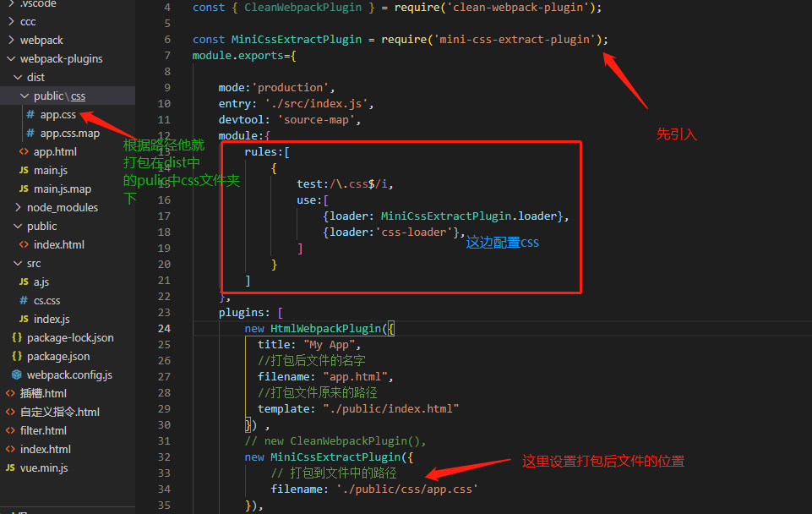This screenshot has height=514, width=812.
Task: Click the CSS icon beside app.css.map
Action: [30, 134]
